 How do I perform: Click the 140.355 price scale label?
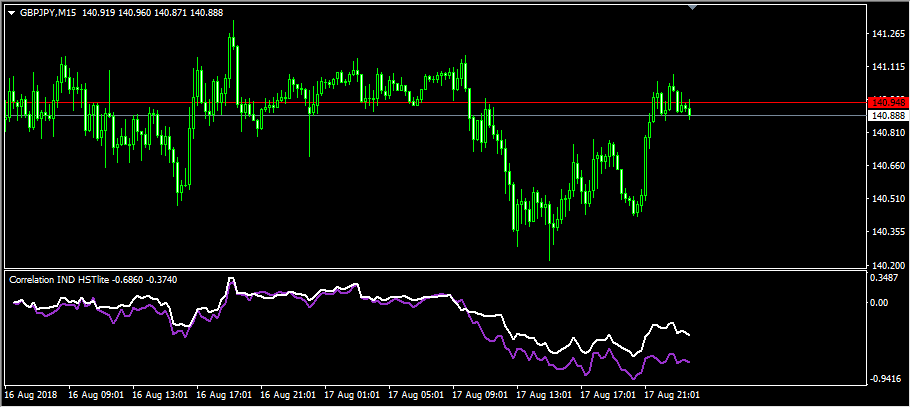click(888, 232)
